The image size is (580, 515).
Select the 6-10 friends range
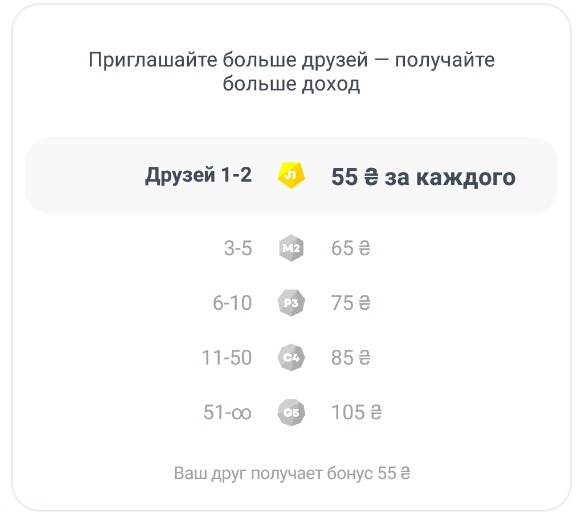(232, 303)
